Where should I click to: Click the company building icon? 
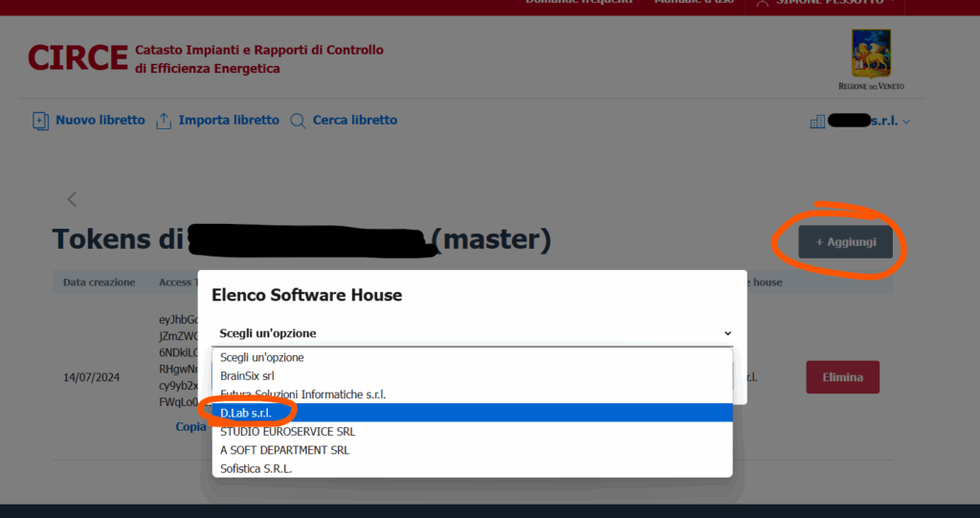817,122
